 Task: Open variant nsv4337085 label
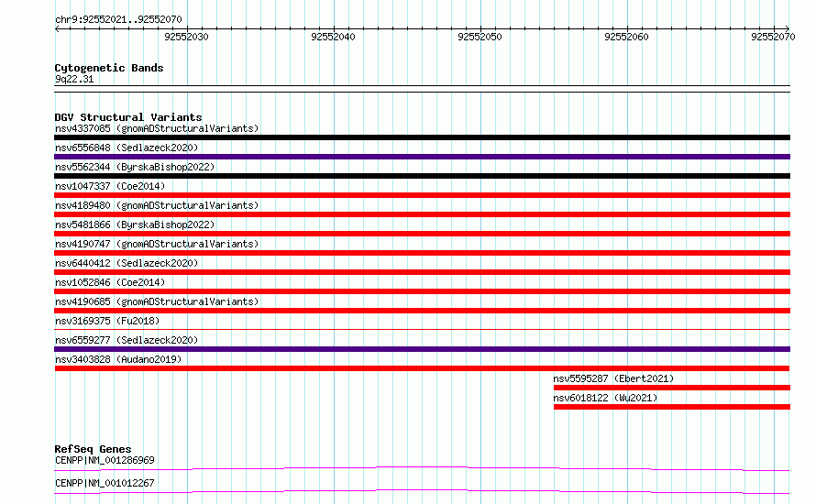click(x=157, y=128)
